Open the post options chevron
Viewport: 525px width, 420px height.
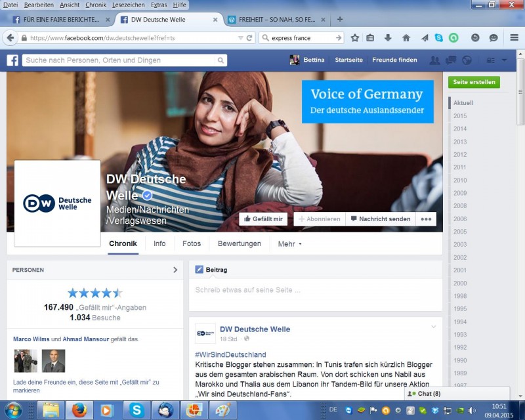[x=434, y=327]
